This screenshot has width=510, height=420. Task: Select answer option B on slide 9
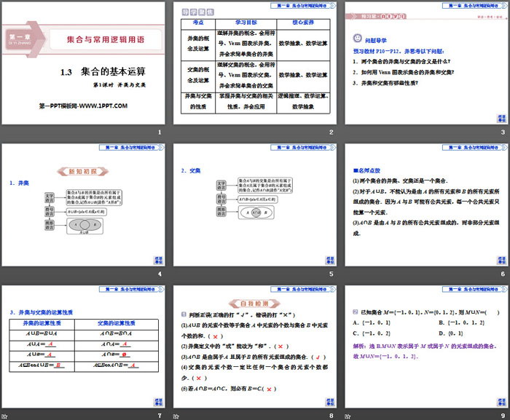point(454,320)
